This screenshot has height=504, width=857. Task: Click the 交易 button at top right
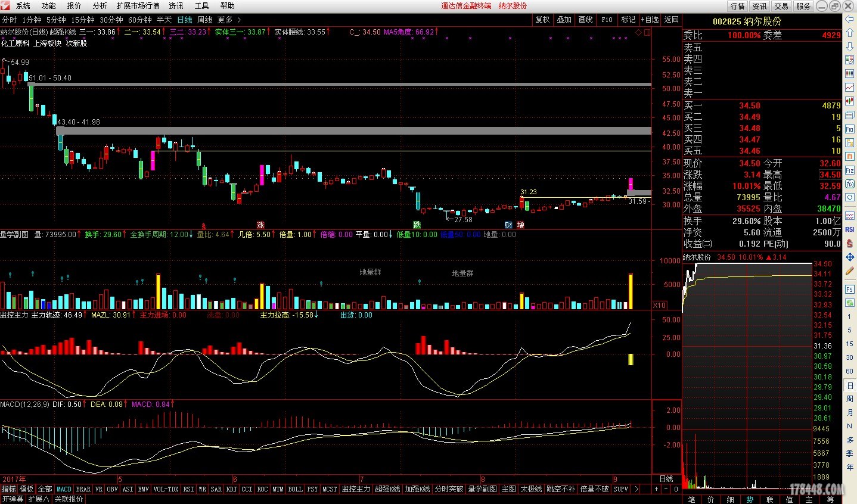781,6
